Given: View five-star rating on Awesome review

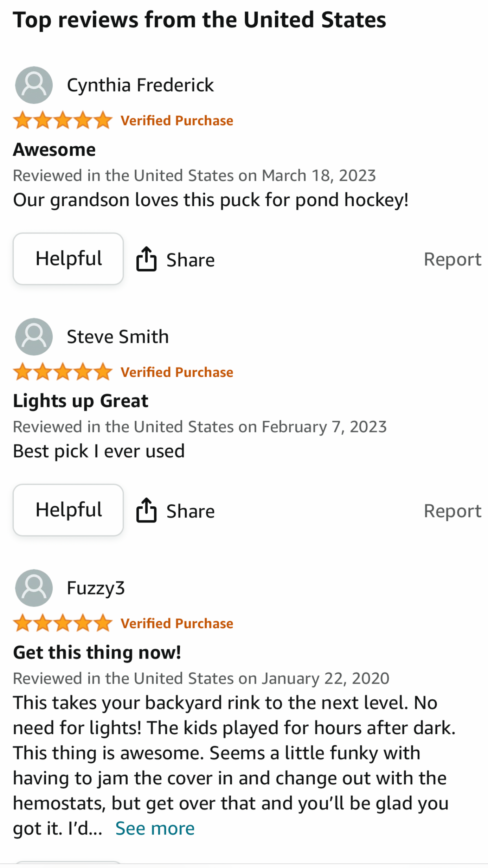Looking at the screenshot, I should [x=63, y=120].
